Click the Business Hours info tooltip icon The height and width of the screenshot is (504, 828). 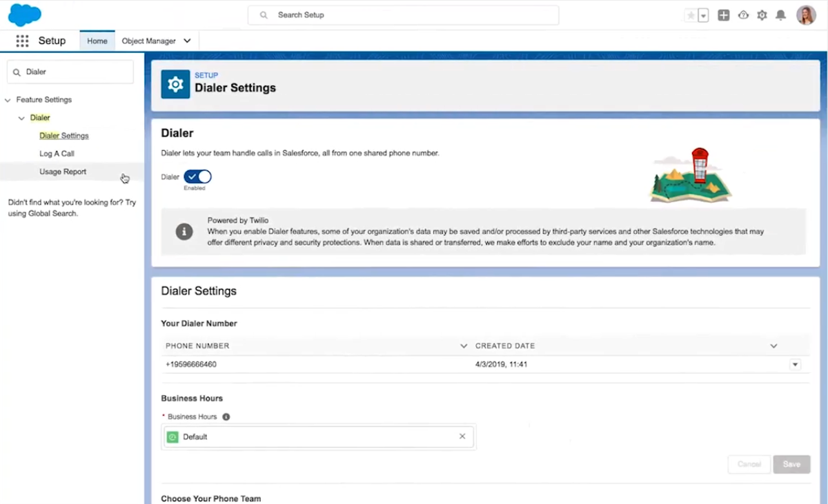coord(226,416)
